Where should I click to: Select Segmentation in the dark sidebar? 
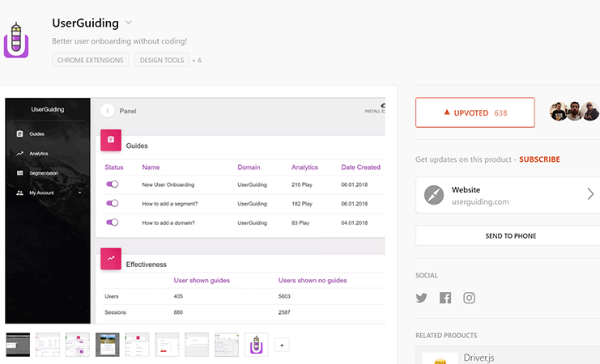(x=44, y=173)
